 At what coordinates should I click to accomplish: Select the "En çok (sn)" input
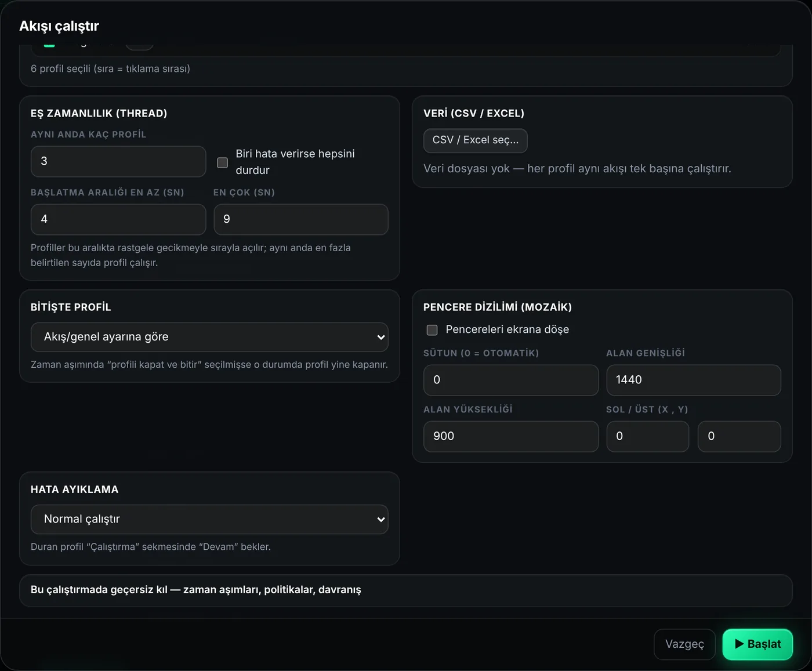tap(301, 219)
